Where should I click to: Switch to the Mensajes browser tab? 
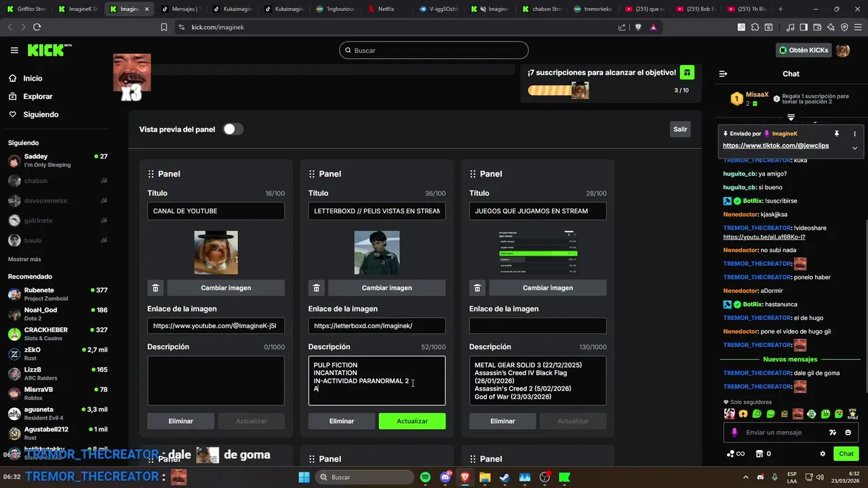pyautogui.click(x=180, y=9)
